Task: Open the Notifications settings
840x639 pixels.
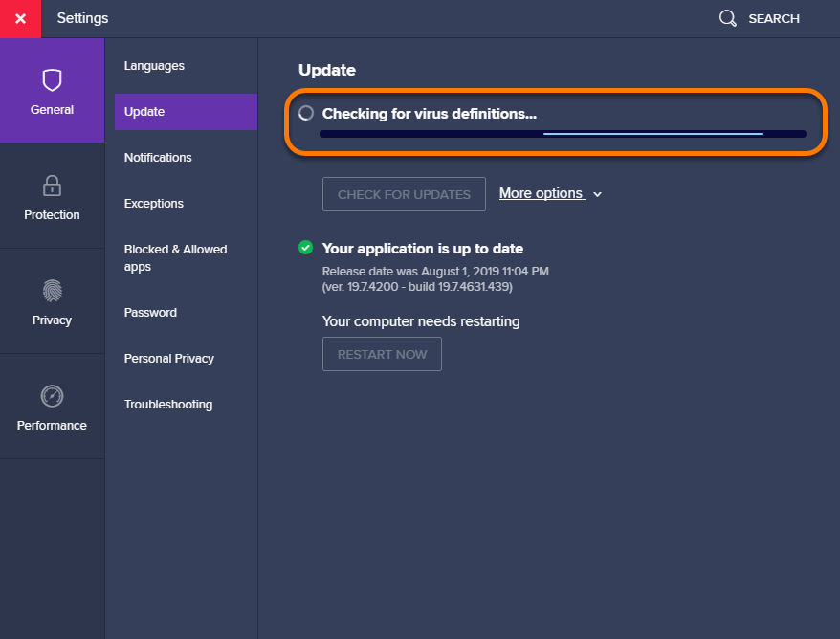Action: pyautogui.click(x=158, y=158)
